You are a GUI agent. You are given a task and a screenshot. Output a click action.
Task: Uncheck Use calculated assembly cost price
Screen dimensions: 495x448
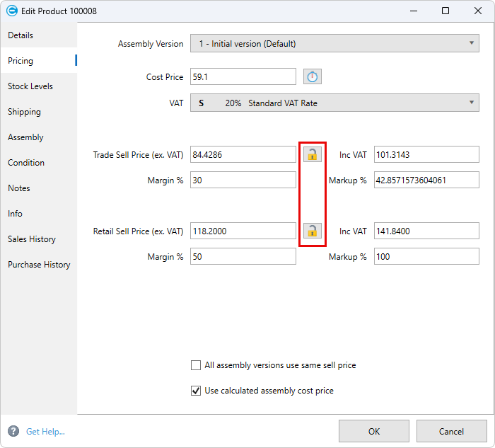tap(196, 391)
